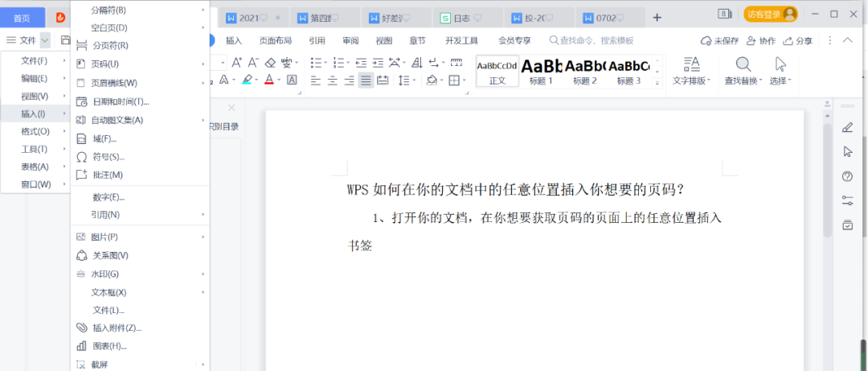Select 关系图(V) menu entry
The height and width of the screenshot is (371, 868).
141,256
